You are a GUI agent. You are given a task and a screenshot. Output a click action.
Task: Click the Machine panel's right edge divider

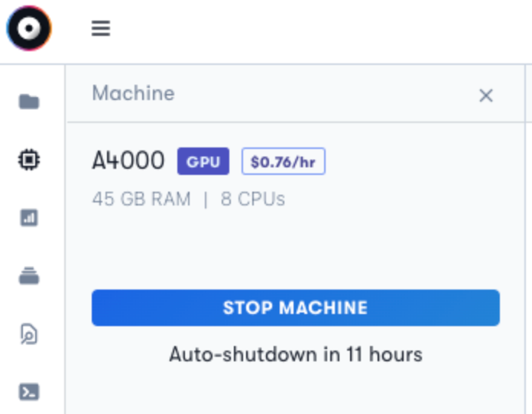pyautogui.click(x=525, y=239)
